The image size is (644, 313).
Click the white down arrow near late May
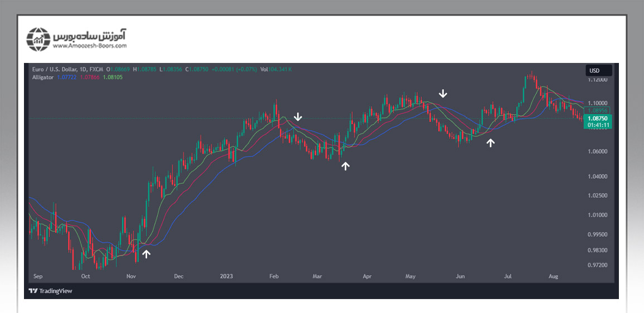443,93
